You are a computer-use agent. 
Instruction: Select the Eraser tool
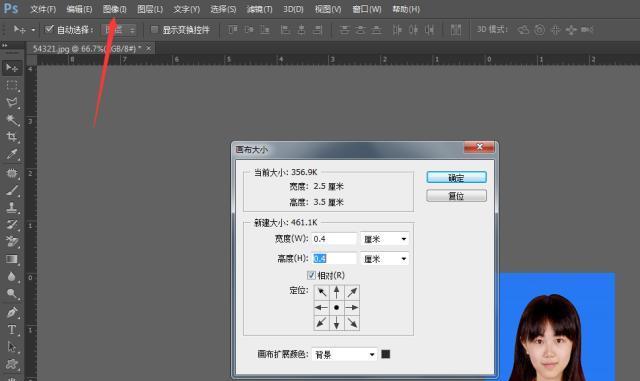coord(12,242)
